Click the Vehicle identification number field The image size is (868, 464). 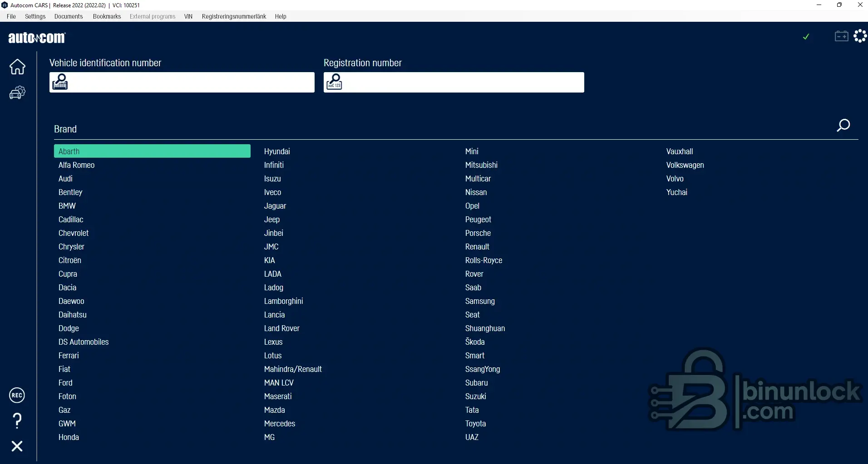pos(191,83)
